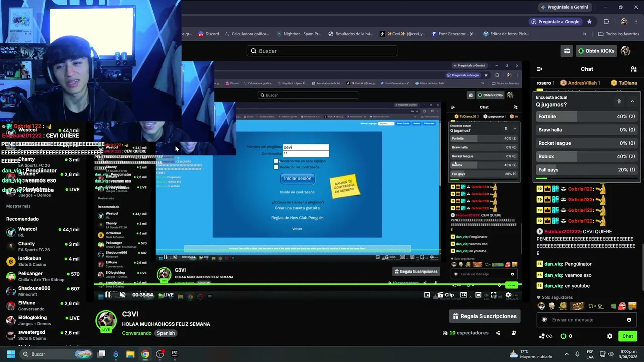Open the icon right of share

pyautogui.click(x=514, y=333)
